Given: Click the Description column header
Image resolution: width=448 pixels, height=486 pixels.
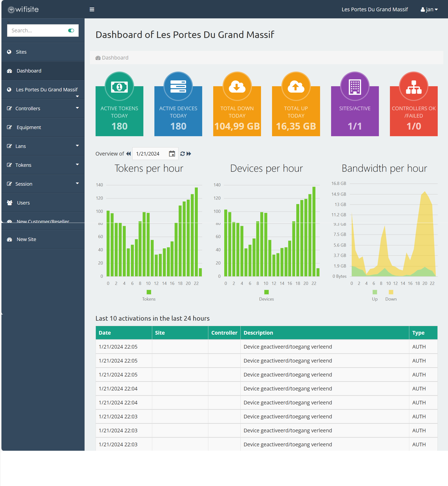Looking at the screenshot, I should tap(325, 333).
